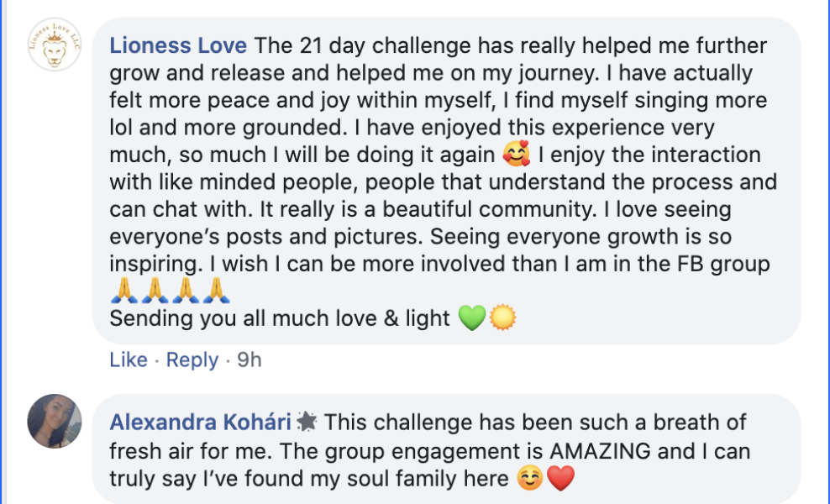Image resolution: width=830 pixels, height=504 pixels.
Task: Select the second praying hands emoji
Action: point(155,291)
